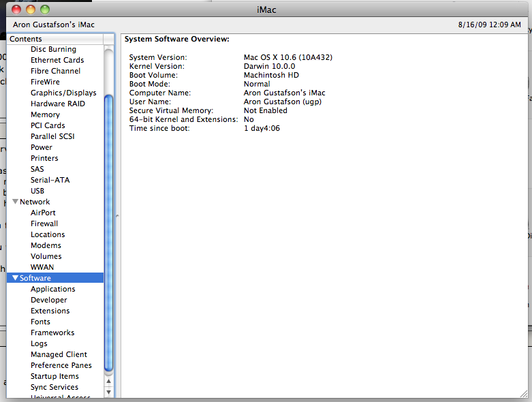Viewport: 532px width, 402px height.
Task: Open Sync Services entry
Action: point(54,387)
